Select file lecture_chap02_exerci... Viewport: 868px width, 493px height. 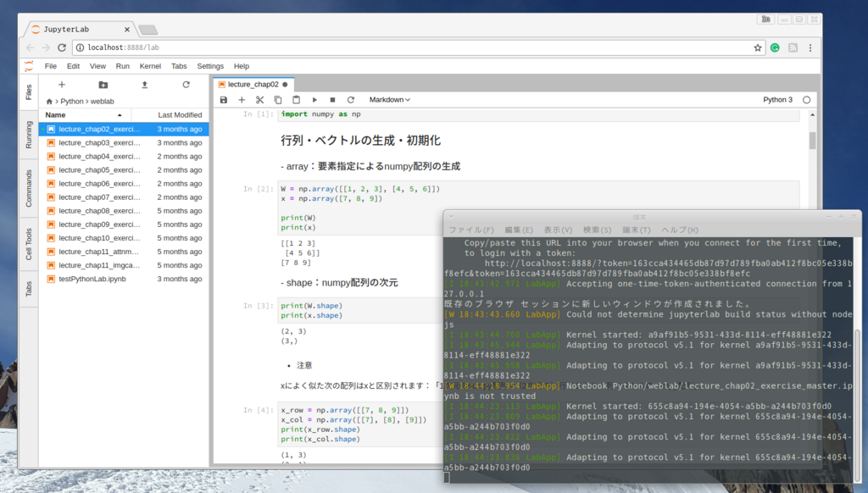(124, 129)
